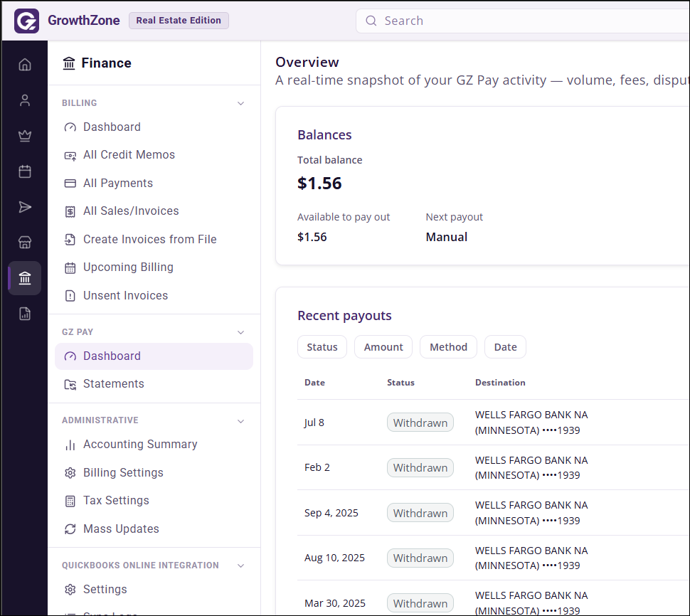Click the All Credit Memos icon

[x=70, y=155]
